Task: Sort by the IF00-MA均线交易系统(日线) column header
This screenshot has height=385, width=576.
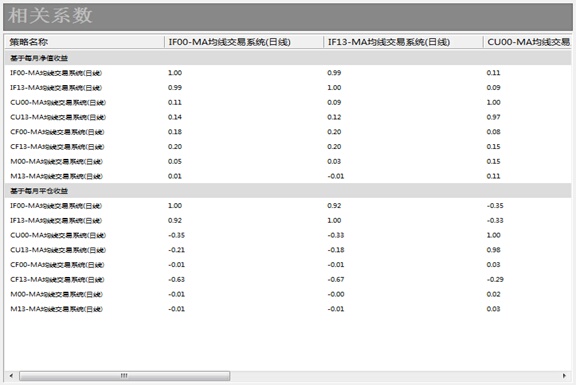Action: (x=244, y=42)
